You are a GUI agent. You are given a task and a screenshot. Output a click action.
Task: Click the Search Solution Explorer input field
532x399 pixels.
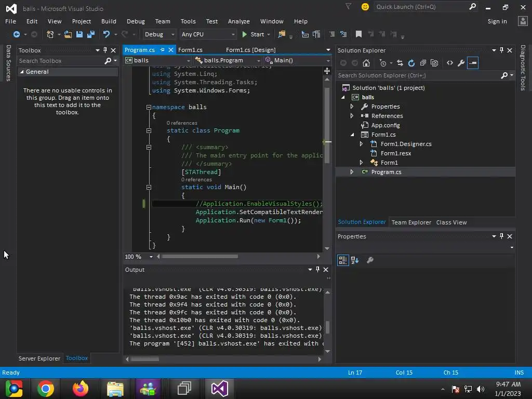tap(418, 75)
